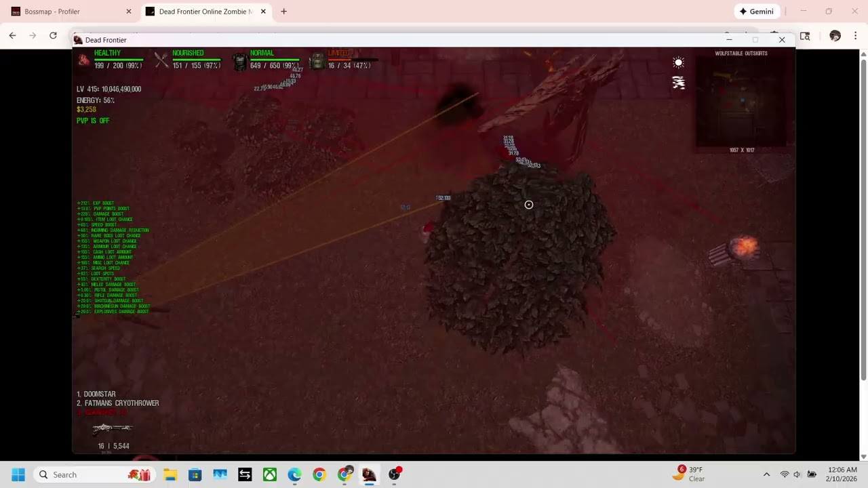Open the Chrome three-dot menu
The width and height of the screenshot is (868, 488).
pyautogui.click(x=855, y=36)
